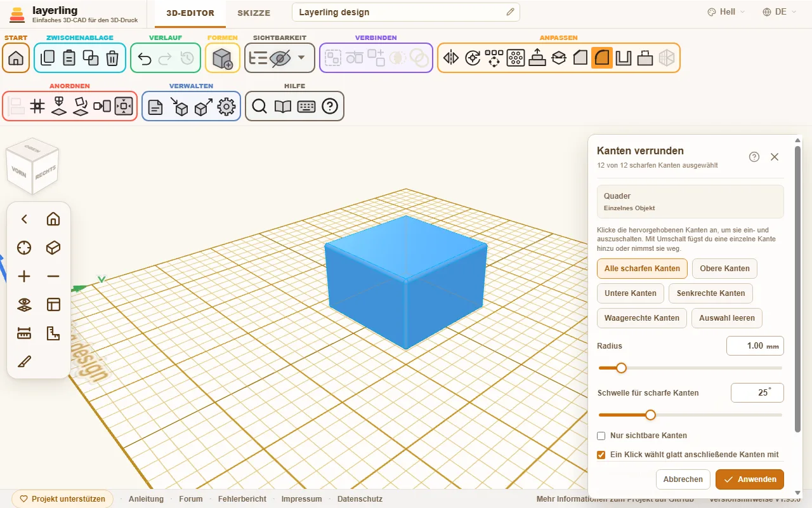Toggle the crossed-out eye visibility icon
Image resolution: width=812 pixels, height=508 pixels.
[280, 58]
